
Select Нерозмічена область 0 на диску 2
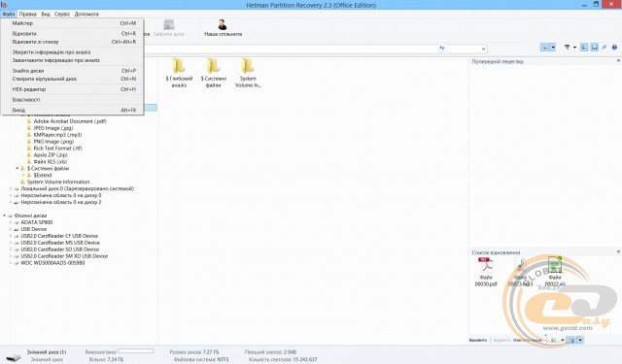click(61, 203)
